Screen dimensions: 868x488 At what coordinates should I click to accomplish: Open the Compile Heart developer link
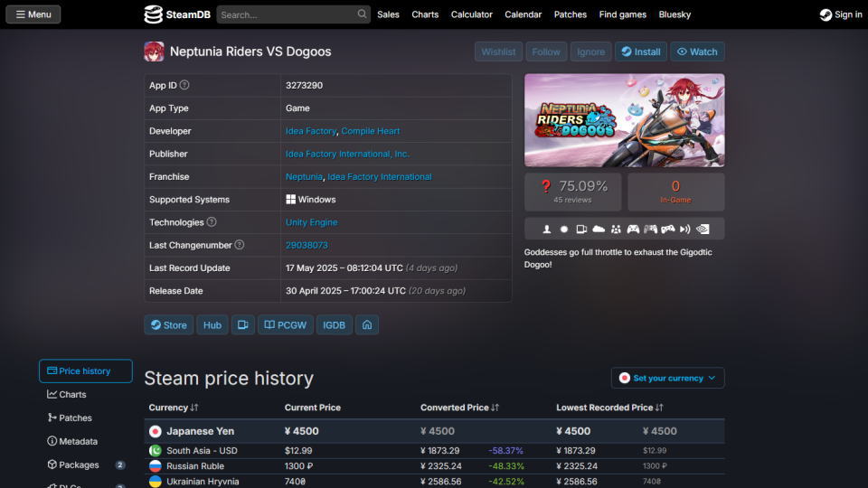pyautogui.click(x=371, y=131)
